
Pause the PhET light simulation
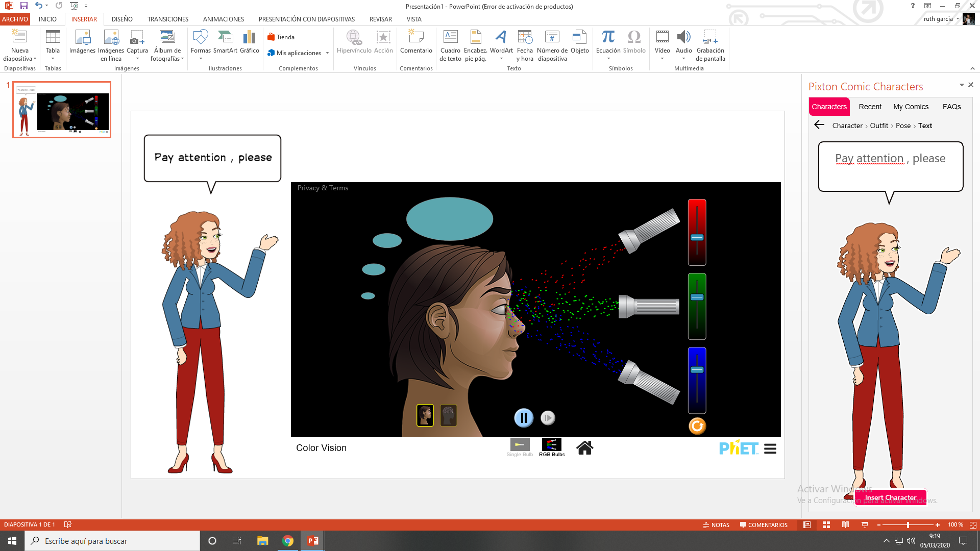(524, 417)
